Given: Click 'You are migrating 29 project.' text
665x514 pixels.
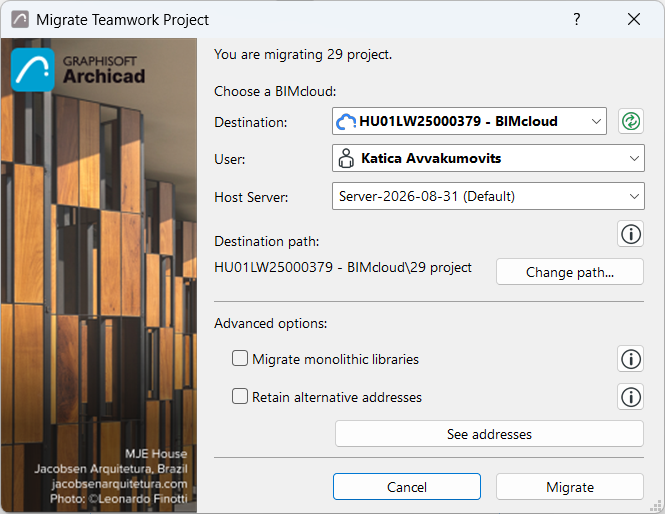Looking at the screenshot, I should 303,55.
